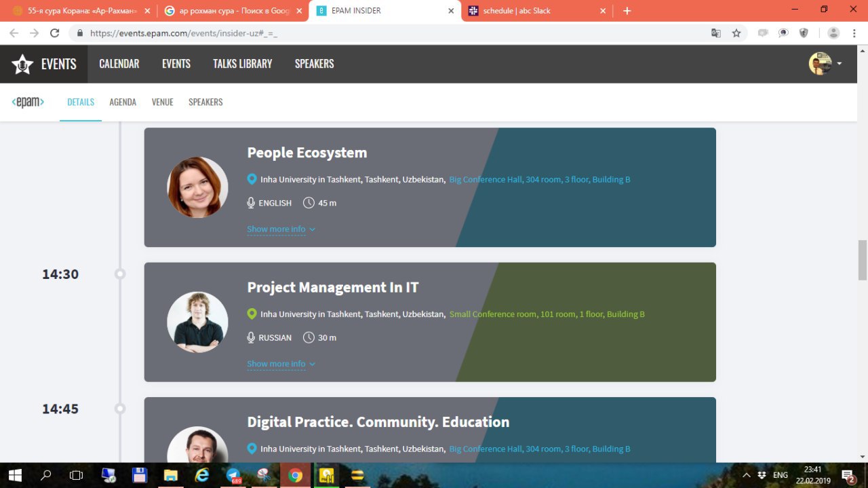Open Project Management In IT talk title

333,288
